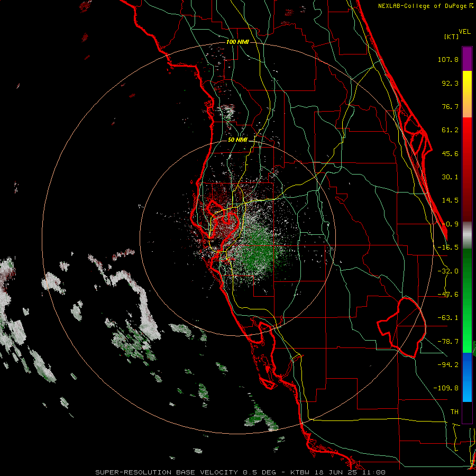Click the 50 NMI range ring label
476x476 pixels.
[x=237, y=140]
